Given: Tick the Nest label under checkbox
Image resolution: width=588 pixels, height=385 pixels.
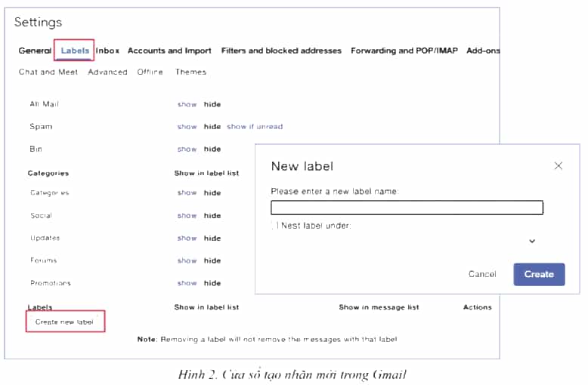Looking at the screenshot, I should click(274, 226).
